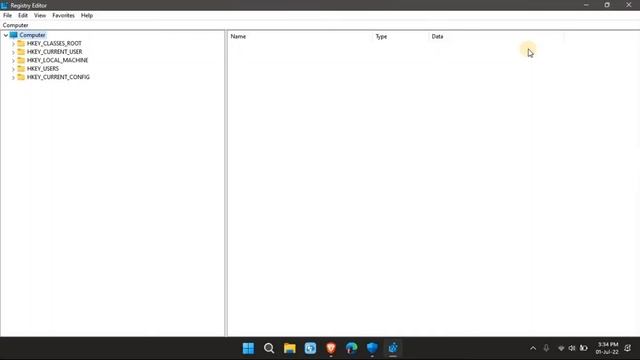The width and height of the screenshot is (640, 360).
Task: Open the Edit menu
Action: tap(23, 16)
